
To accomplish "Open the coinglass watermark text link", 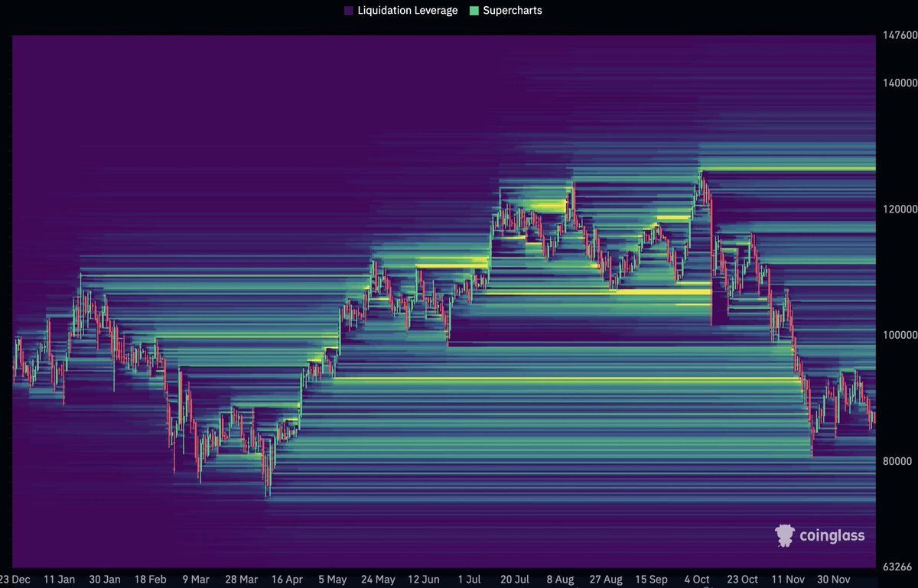I will point(832,535).
